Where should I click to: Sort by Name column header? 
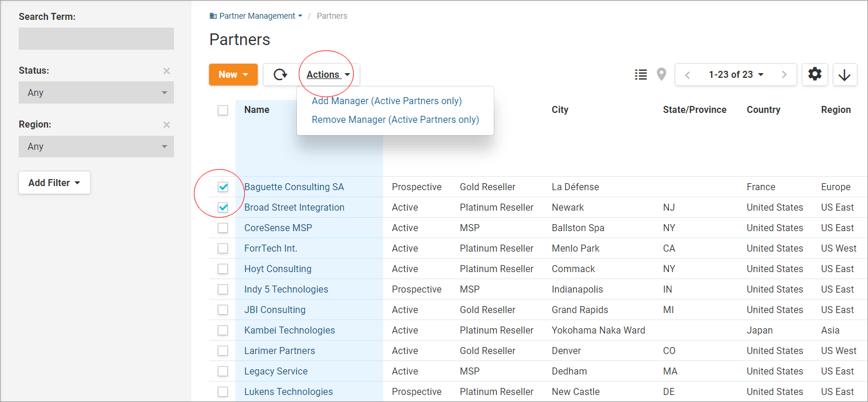point(257,109)
